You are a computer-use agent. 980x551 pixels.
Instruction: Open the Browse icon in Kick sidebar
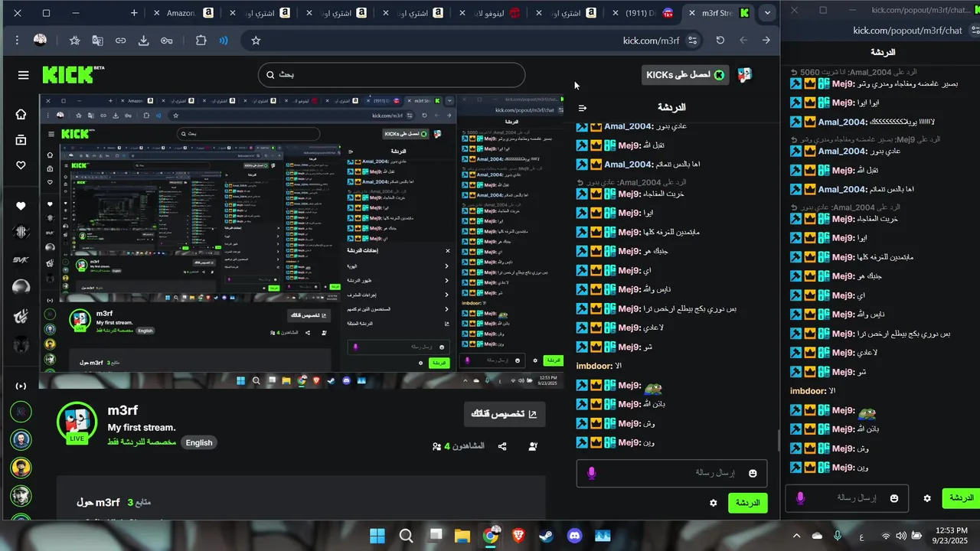tap(21, 140)
